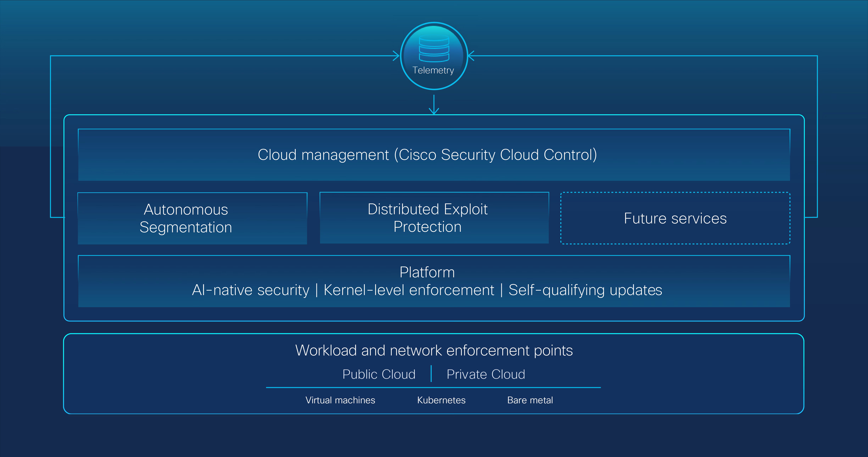Click the divider between Public and Private Cloud
Screen dimensions: 868x457
[x=431, y=374]
